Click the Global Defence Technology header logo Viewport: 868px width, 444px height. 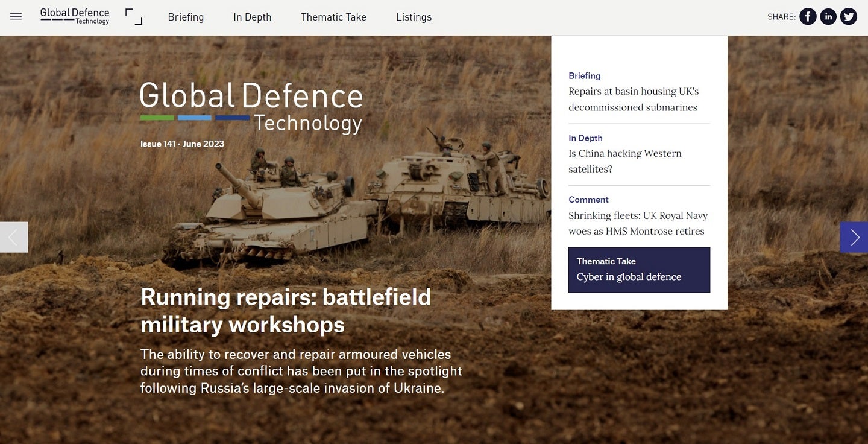coord(75,16)
